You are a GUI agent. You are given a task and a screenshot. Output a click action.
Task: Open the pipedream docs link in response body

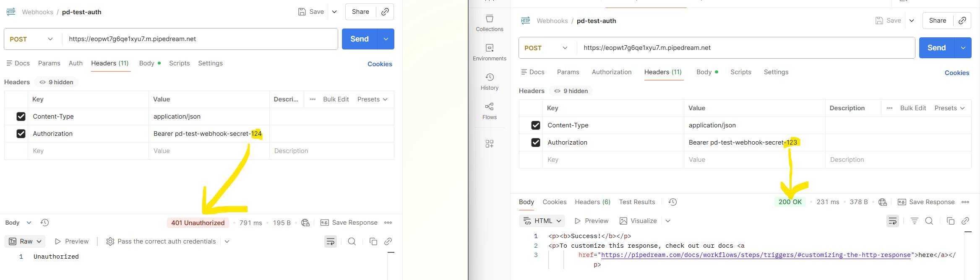pos(756,255)
